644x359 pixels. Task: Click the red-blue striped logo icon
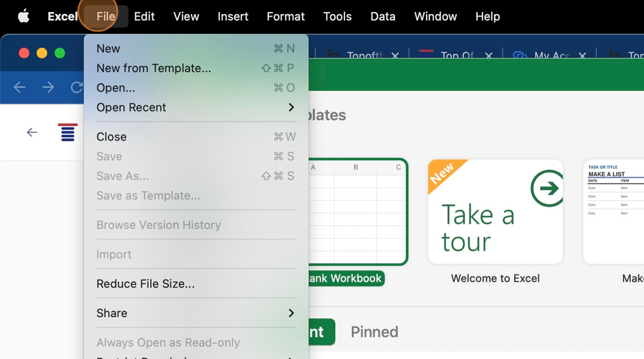coord(68,132)
